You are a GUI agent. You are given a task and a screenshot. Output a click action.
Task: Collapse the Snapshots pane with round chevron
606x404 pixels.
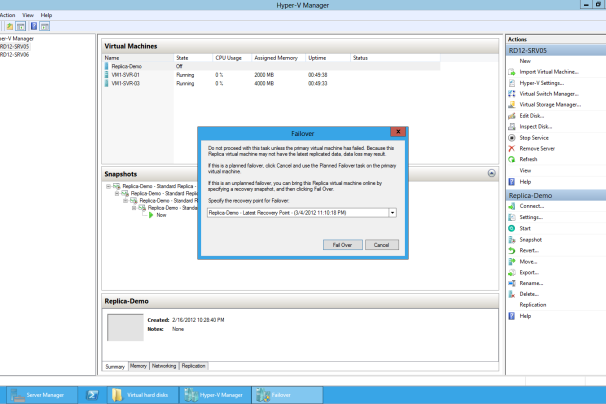pyautogui.click(x=492, y=173)
